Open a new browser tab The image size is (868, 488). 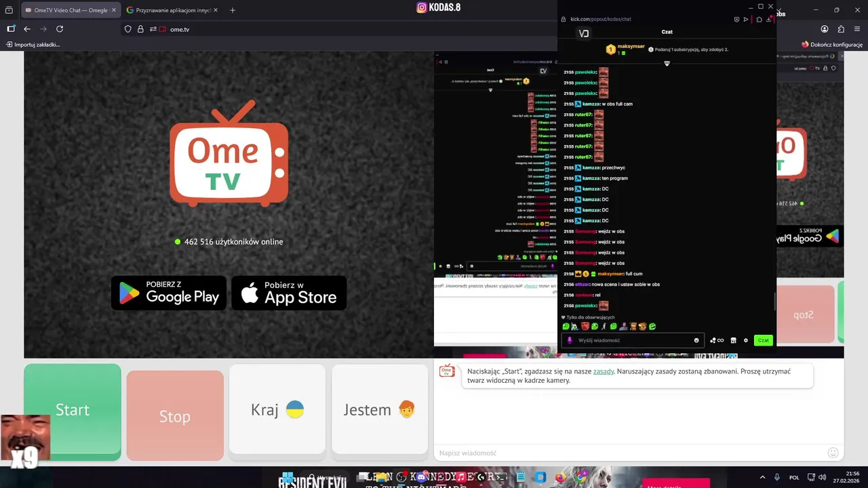click(233, 10)
